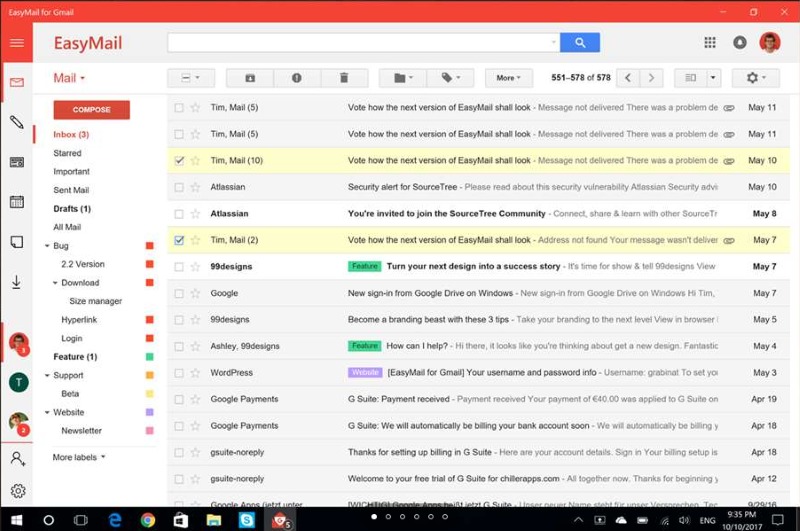Check the 'Welcome to your free trial' email checkbox
Image resolution: width=800 pixels, height=531 pixels.
click(x=179, y=479)
